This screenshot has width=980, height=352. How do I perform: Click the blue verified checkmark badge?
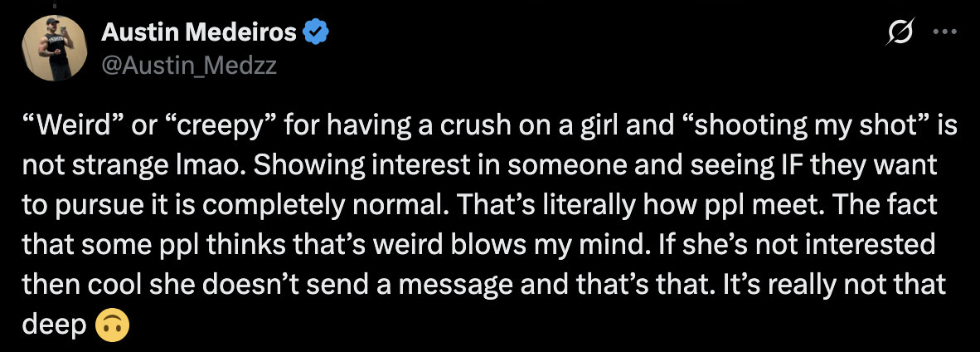pyautogui.click(x=318, y=33)
